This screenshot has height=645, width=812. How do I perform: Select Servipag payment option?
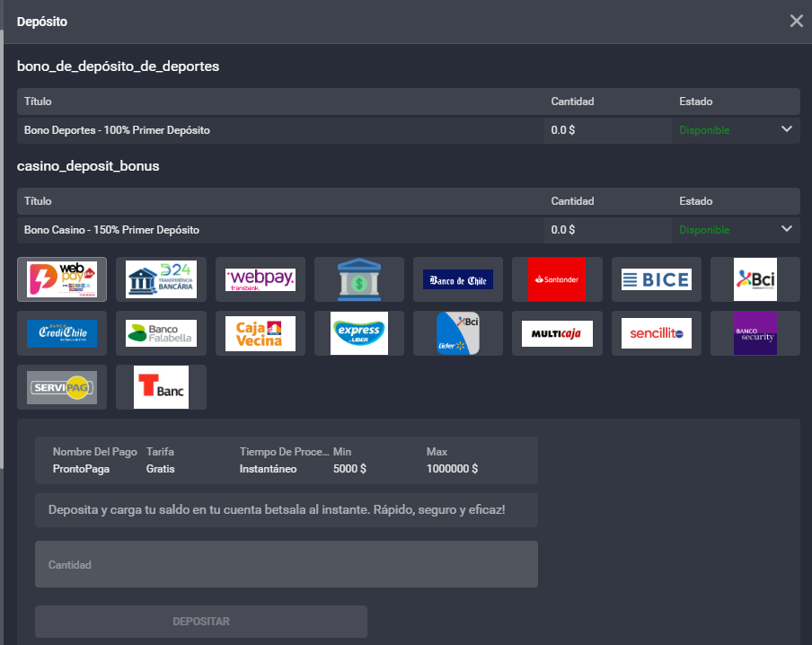tap(62, 387)
